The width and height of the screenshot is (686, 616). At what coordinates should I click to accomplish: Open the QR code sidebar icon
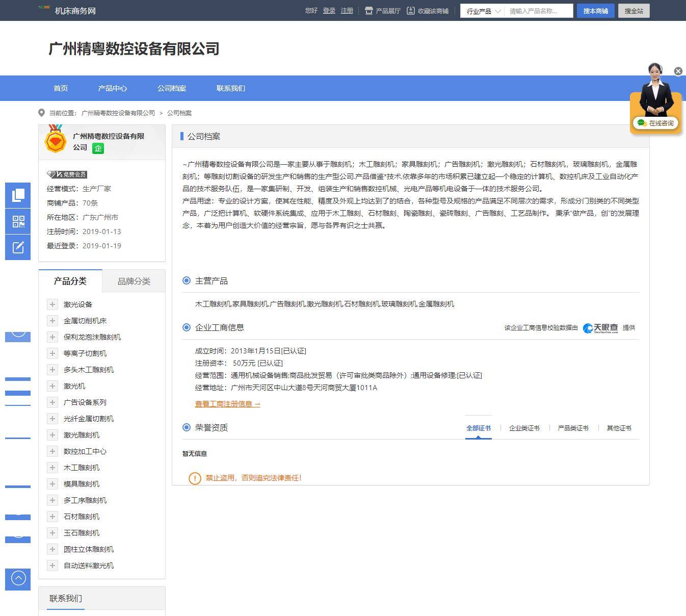[18, 221]
